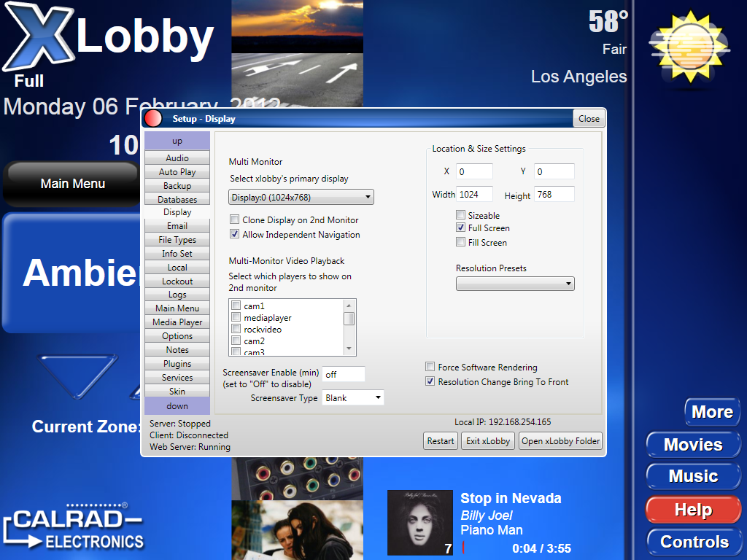Open the Controls section
Viewport: 747px width, 560px height.
click(694, 542)
